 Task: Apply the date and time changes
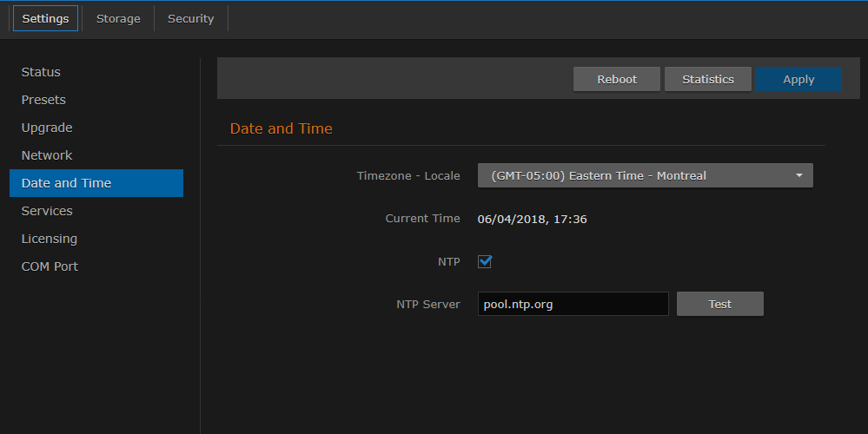[x=798, y=79]
